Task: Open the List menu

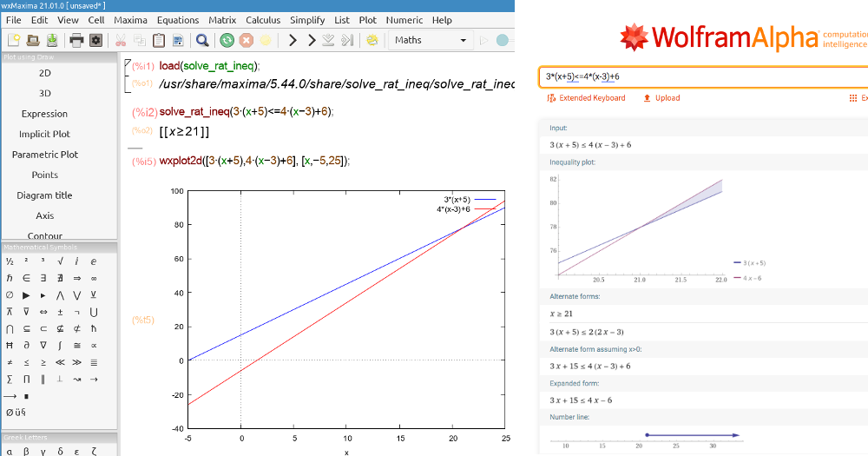Action: [x=341, y=20]
